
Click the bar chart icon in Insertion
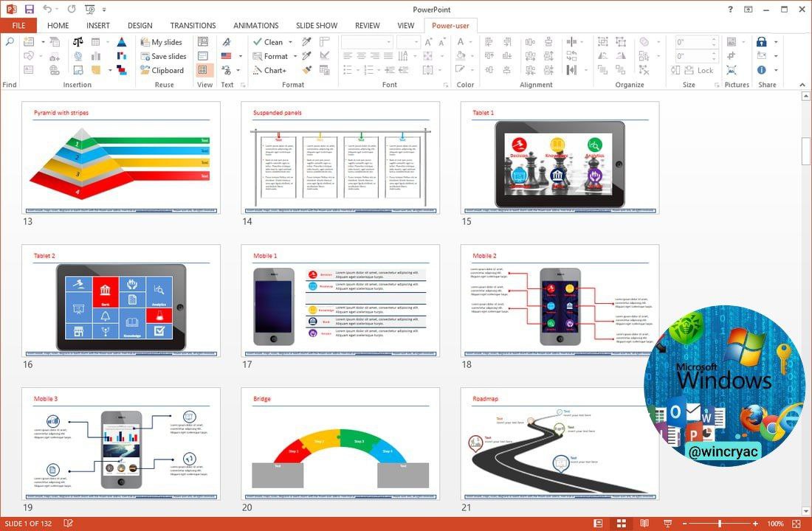[96, 56]
